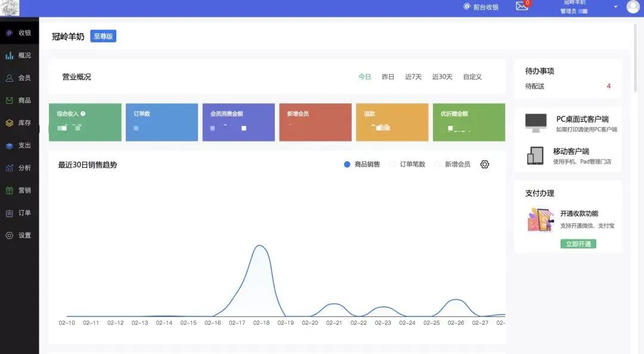This screenshot has height=354, width=644.
Task: Click 管理员 role label in header
Action: click(x=568, y=11)
